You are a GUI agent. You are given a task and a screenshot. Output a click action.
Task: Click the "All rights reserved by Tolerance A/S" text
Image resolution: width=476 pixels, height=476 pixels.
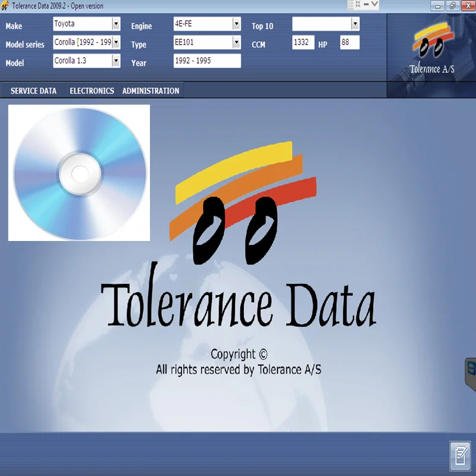click(239, 369)
